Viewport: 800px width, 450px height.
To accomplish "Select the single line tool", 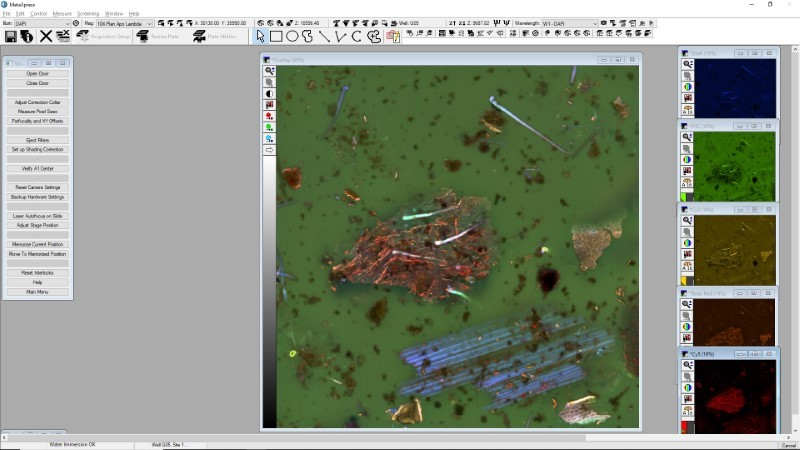I will coord(324,36).
